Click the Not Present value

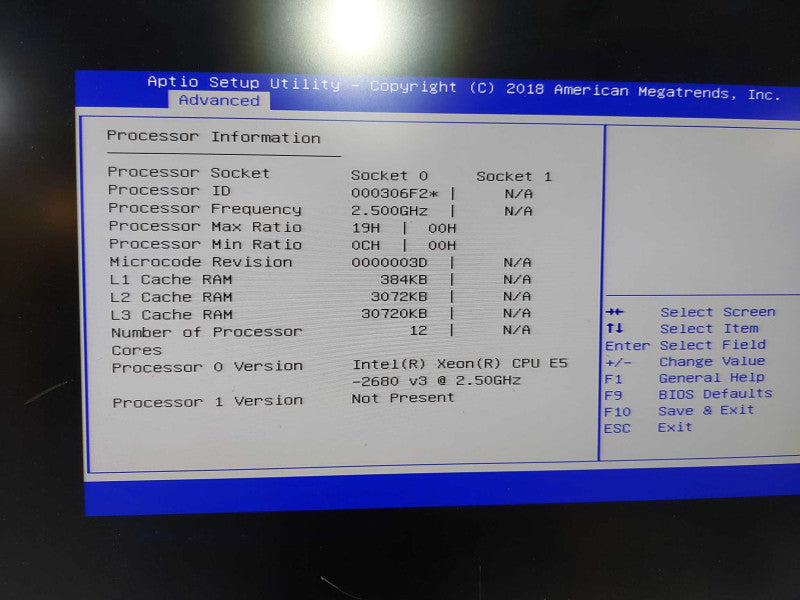[x=403, y=397]
